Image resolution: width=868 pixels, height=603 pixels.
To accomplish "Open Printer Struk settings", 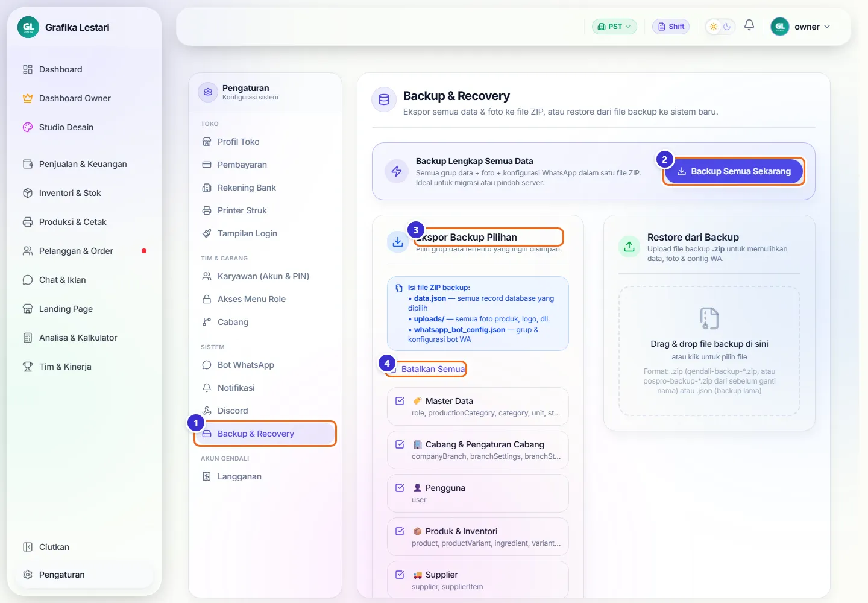I will 265,210.
